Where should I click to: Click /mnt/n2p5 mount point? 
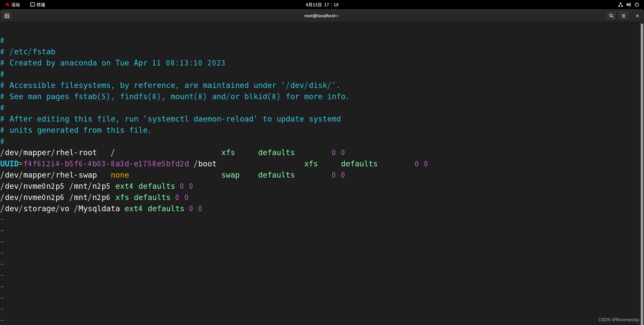[90, 186]
